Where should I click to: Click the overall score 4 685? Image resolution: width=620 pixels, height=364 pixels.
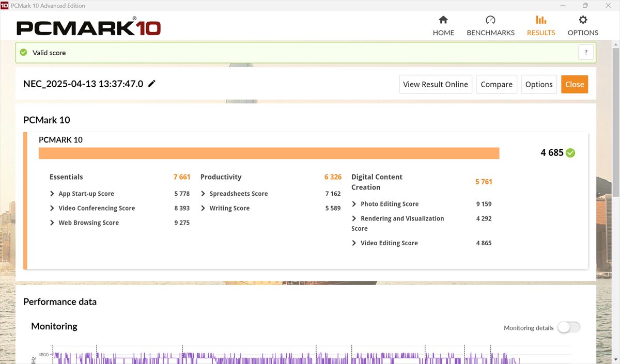click(552, 152)
